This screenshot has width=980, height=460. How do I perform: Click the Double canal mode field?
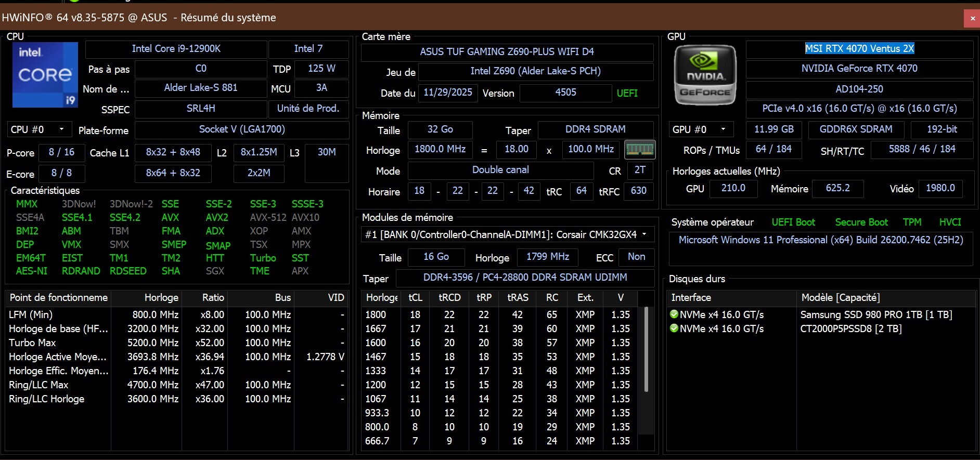click(x=500, y=170)
